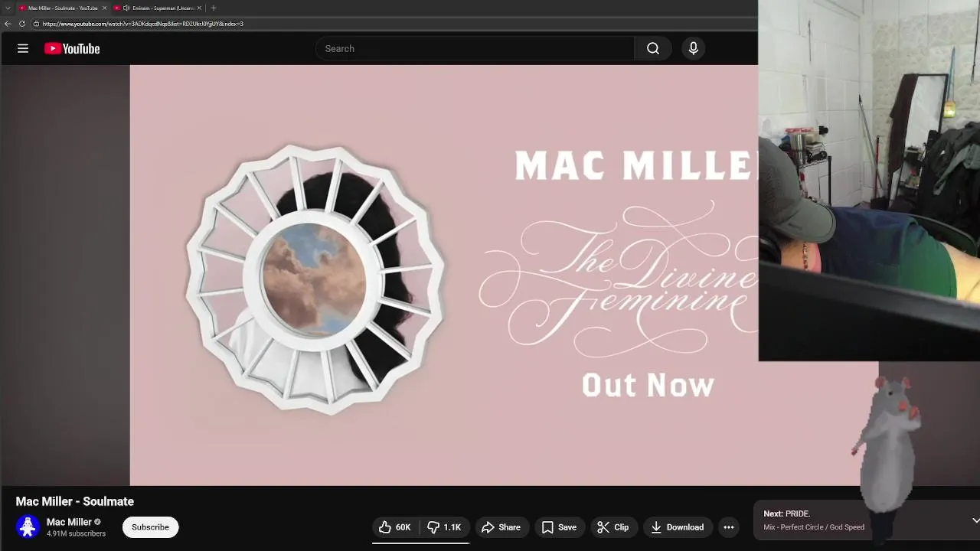View site information lock icon
Image resolution: width=980 pixels, height=551 pixels.
pos(36,24)
